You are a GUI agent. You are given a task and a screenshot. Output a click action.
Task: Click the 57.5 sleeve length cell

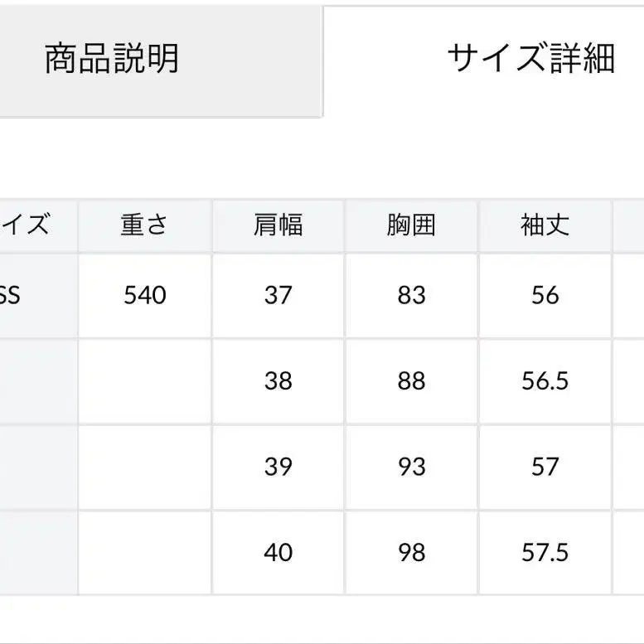point(545,552)
